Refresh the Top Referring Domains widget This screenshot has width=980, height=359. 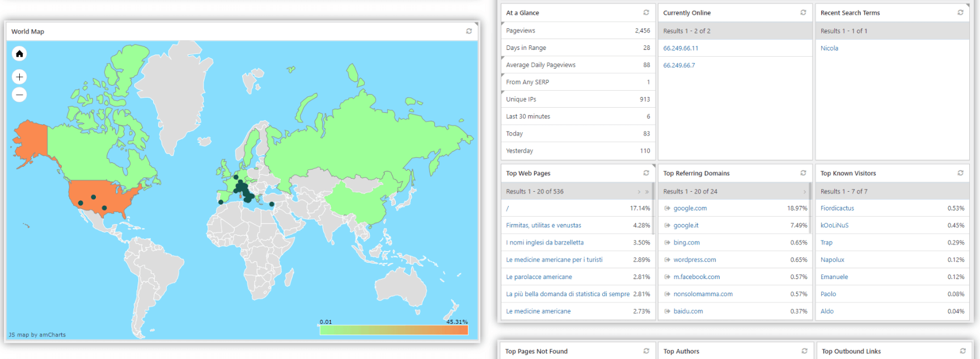point(803,173)
